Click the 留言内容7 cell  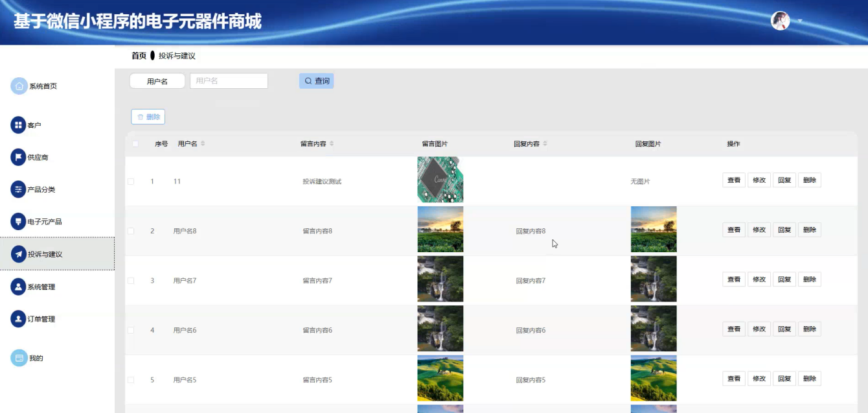317,281
